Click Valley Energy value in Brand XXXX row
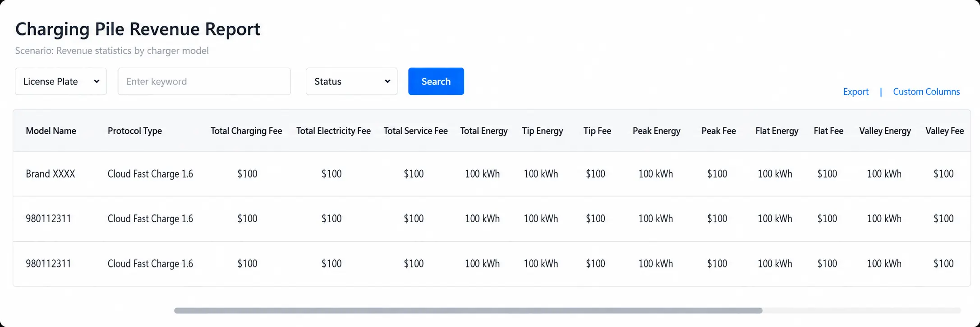Image resolution: width=980 pixels, height=327 pixels. pos(884,174)
